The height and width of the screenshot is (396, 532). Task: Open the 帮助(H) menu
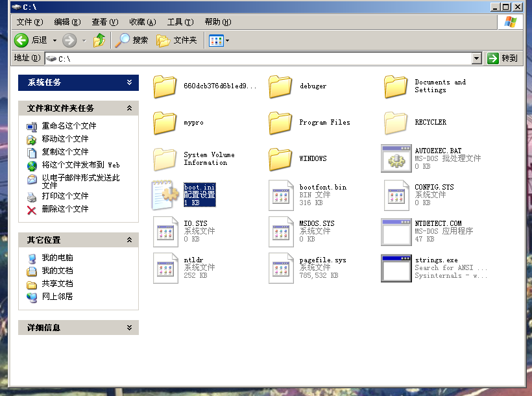pyautogui.click(x=218, y=22)
